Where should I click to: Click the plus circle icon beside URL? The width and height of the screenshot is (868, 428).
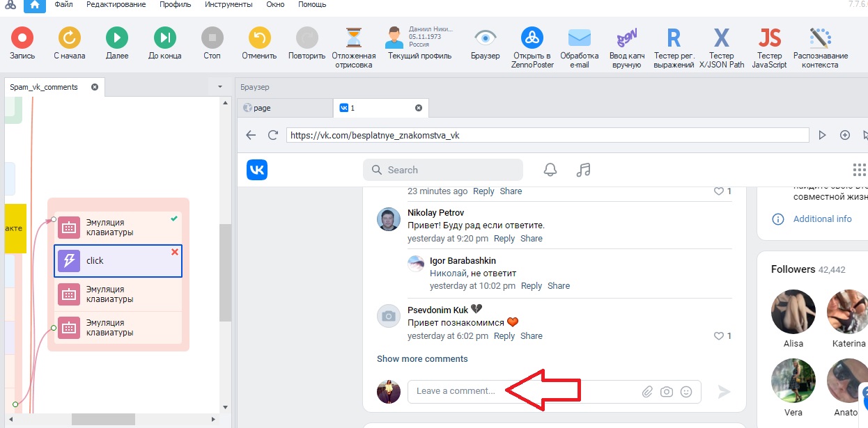coord(845,135)
